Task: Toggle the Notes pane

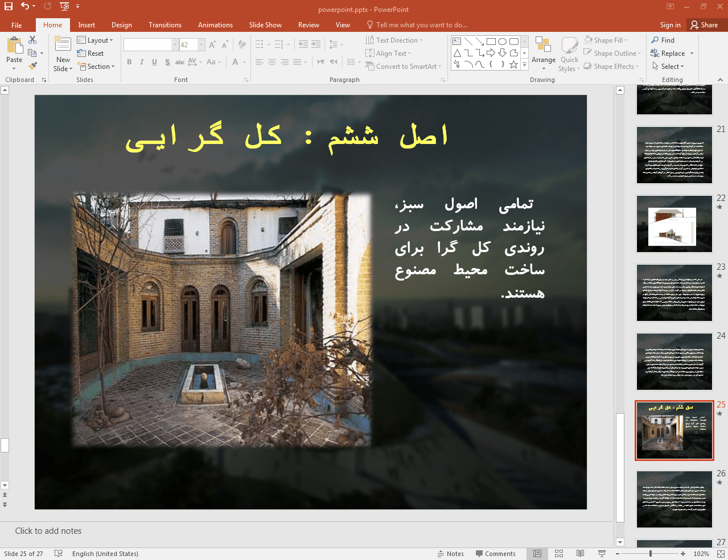Action: [450, 554]
